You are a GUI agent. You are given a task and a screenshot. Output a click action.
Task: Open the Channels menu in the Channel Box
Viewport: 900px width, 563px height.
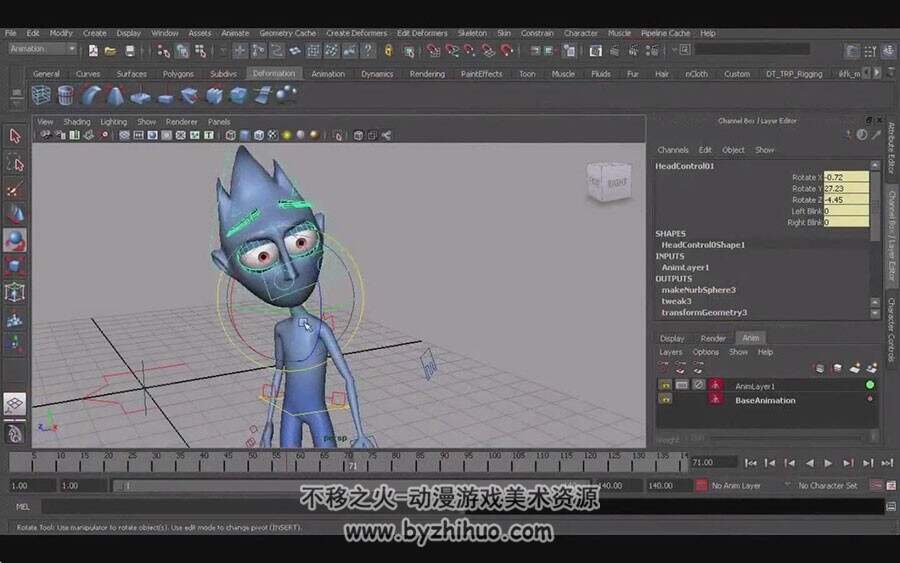[673, 150]
